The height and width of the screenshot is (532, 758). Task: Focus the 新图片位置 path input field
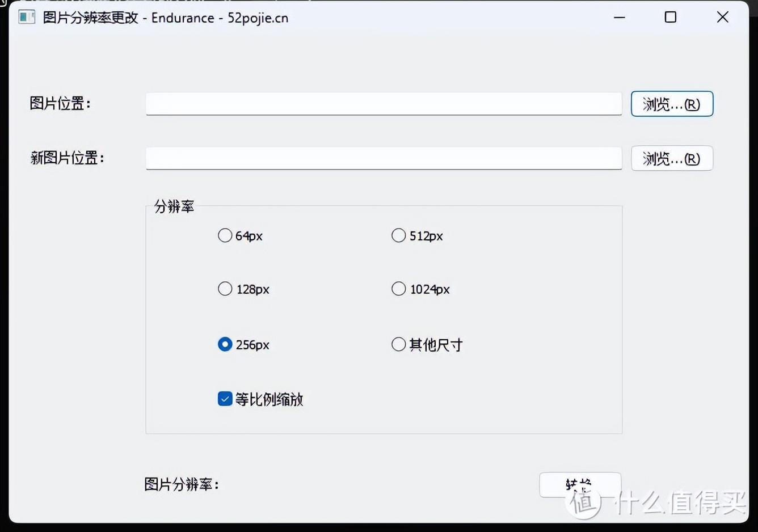(384, 158)
